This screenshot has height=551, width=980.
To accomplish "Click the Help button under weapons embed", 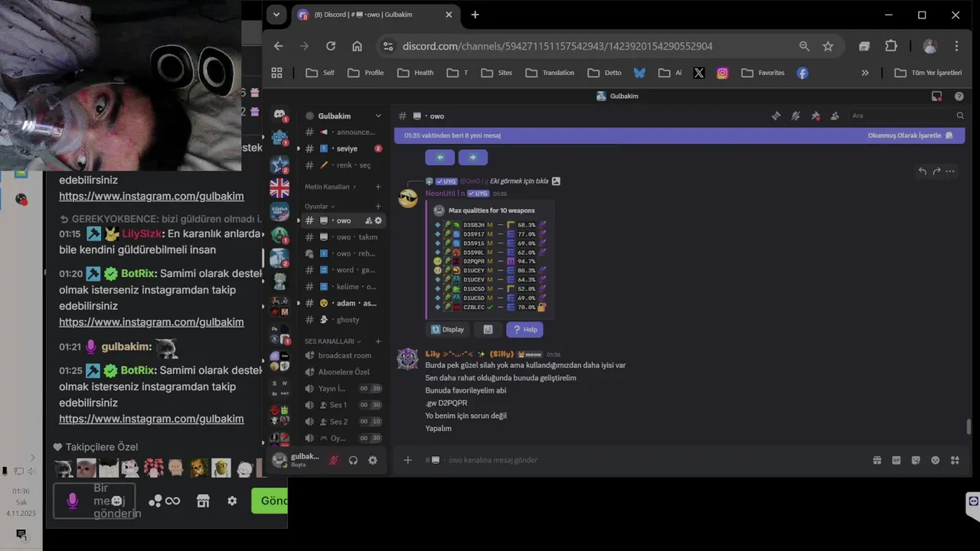I will click(525, 329).
